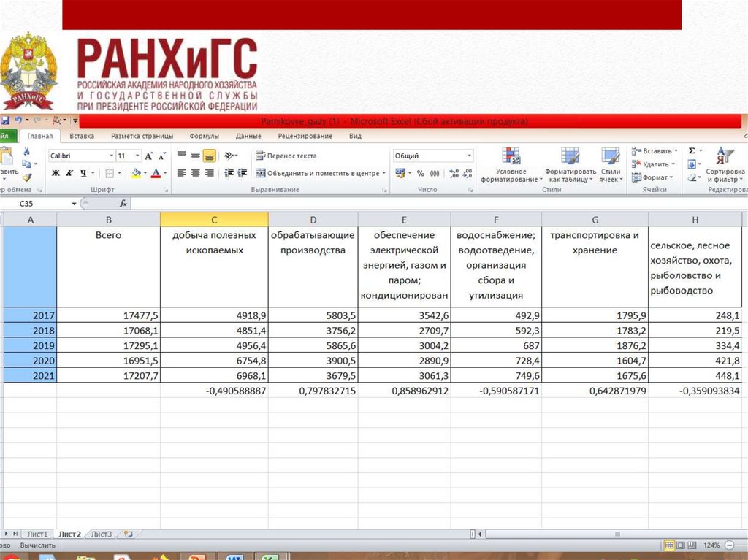Open the number format dropdown (Общий)
Screen dimensions: 748x560
coord(469,156)
